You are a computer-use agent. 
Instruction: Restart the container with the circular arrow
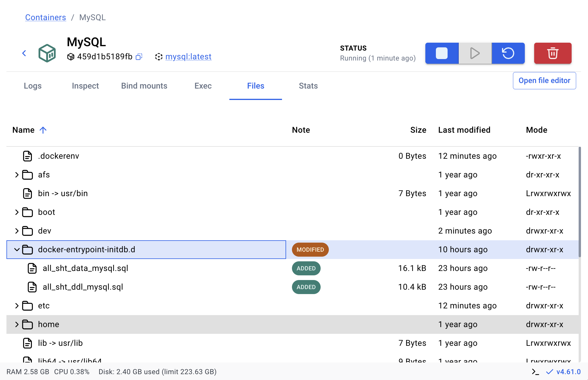point(508,53)
